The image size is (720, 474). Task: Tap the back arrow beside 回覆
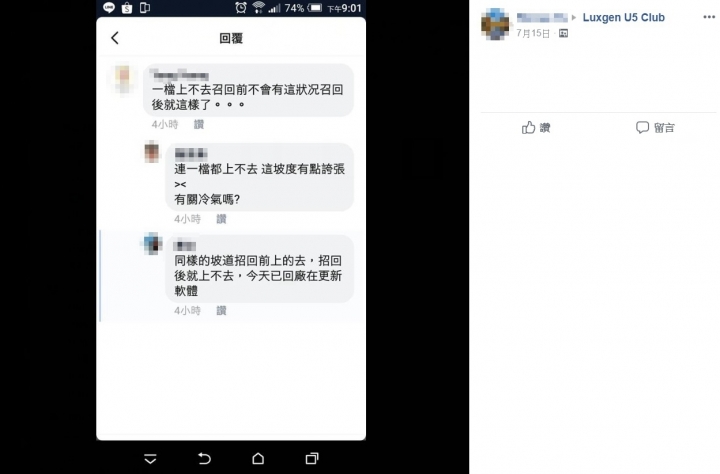pyautogui.click(x=115, y=38)
